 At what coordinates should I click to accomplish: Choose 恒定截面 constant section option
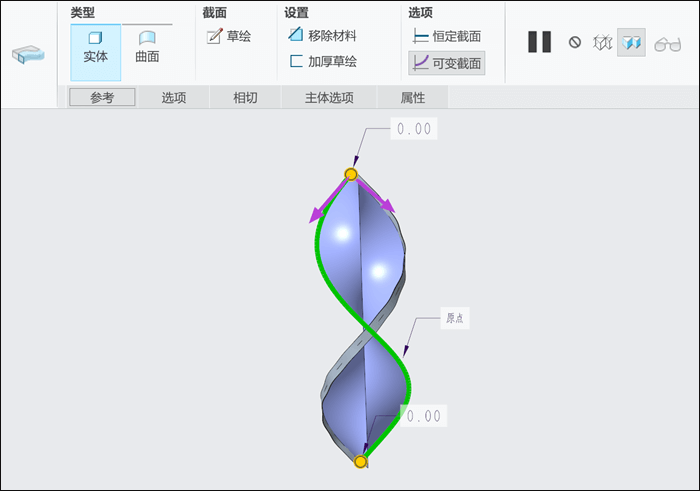coord(446,36)
